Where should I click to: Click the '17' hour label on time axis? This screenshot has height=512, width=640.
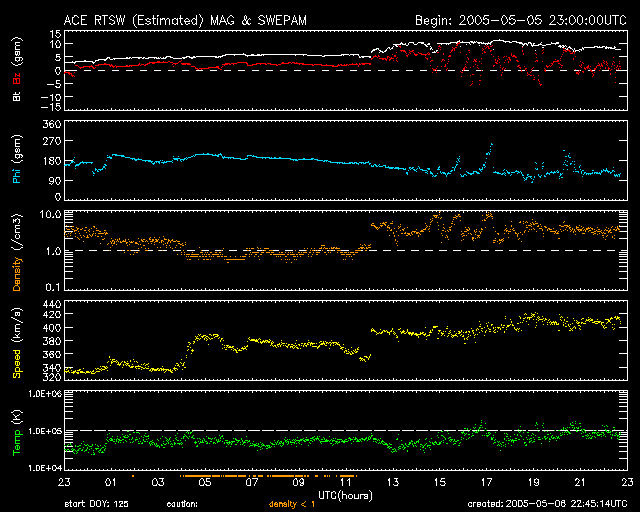pos(487,482)
